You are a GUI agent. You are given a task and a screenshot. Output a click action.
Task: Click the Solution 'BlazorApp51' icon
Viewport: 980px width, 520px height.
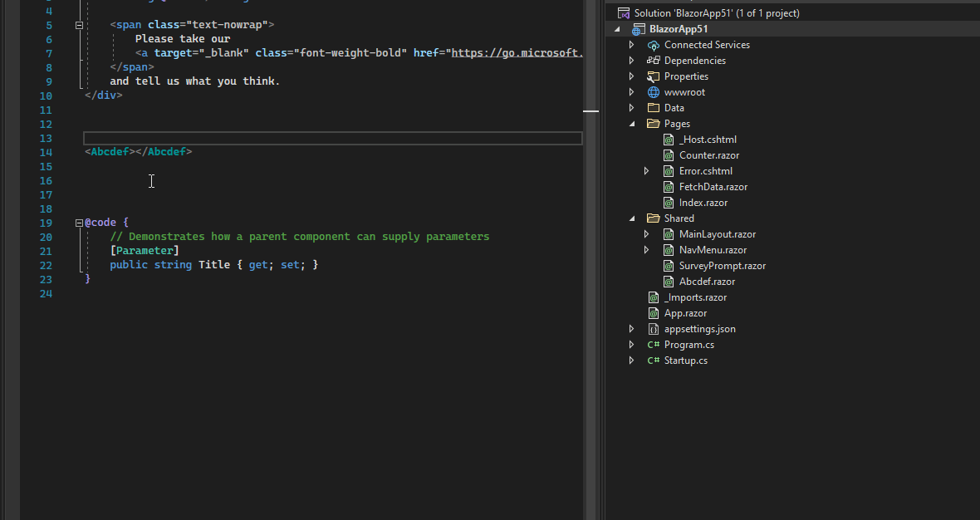coord(623,13)
